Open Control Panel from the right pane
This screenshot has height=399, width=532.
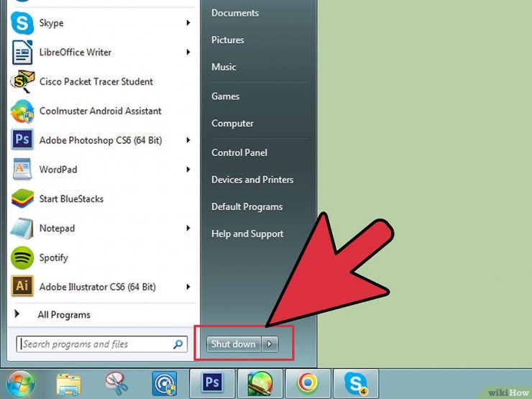239,152
